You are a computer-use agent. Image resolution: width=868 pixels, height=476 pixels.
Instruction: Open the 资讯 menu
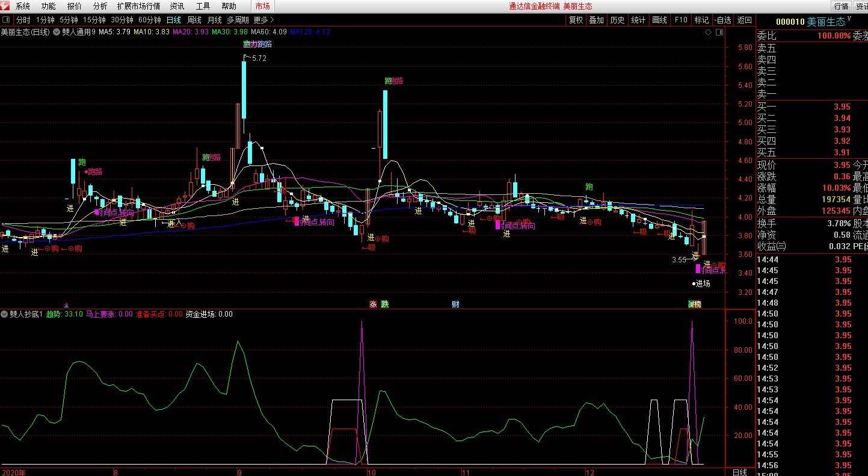coord(177,6)
